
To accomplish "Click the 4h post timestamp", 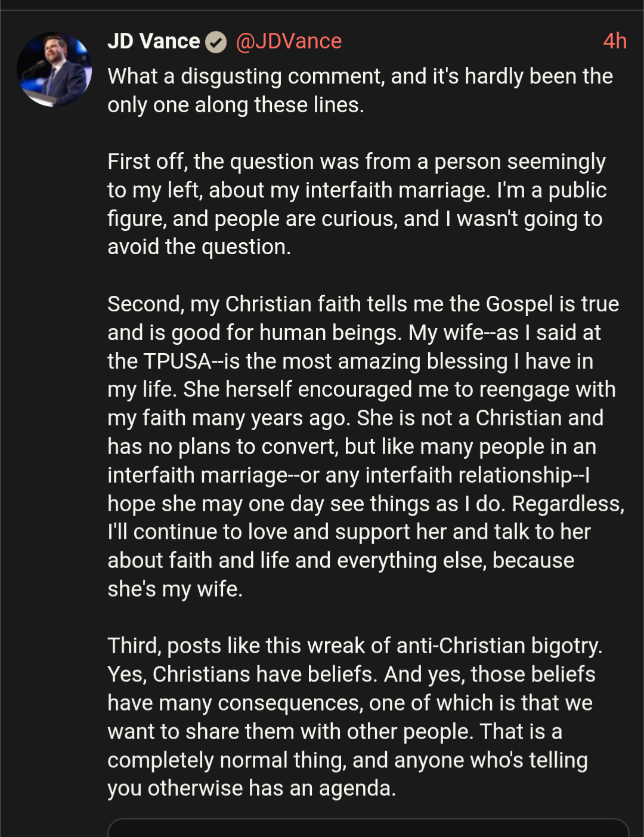I will (614, 41).
